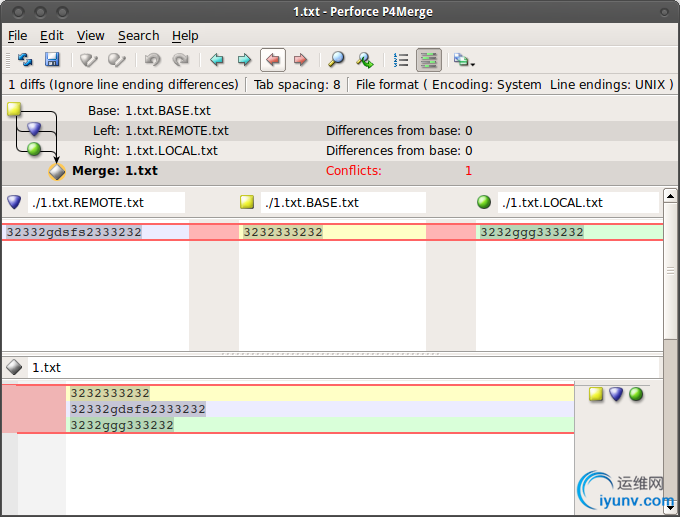Click the Line endings: UNIX text

point(607,85)
